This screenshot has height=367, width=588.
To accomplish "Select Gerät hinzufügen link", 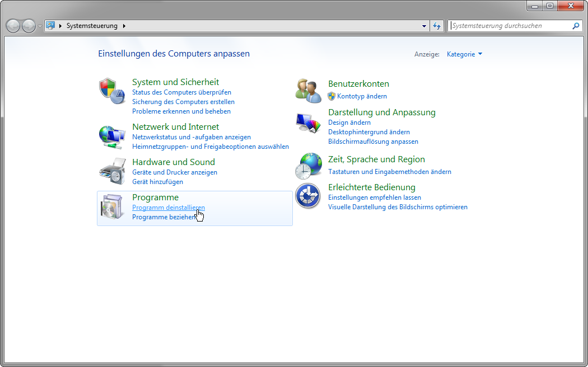I will click(x=157, y=182).
